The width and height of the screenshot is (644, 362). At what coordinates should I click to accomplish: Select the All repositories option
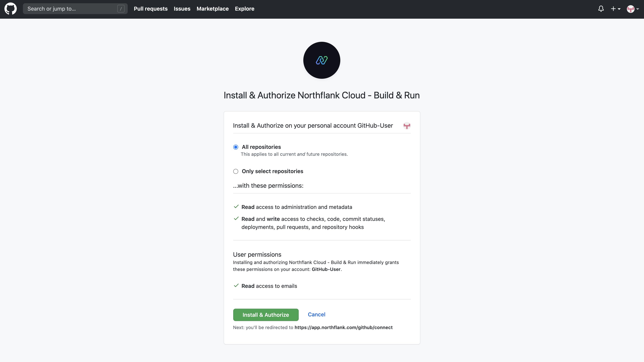tap(236, 147)
